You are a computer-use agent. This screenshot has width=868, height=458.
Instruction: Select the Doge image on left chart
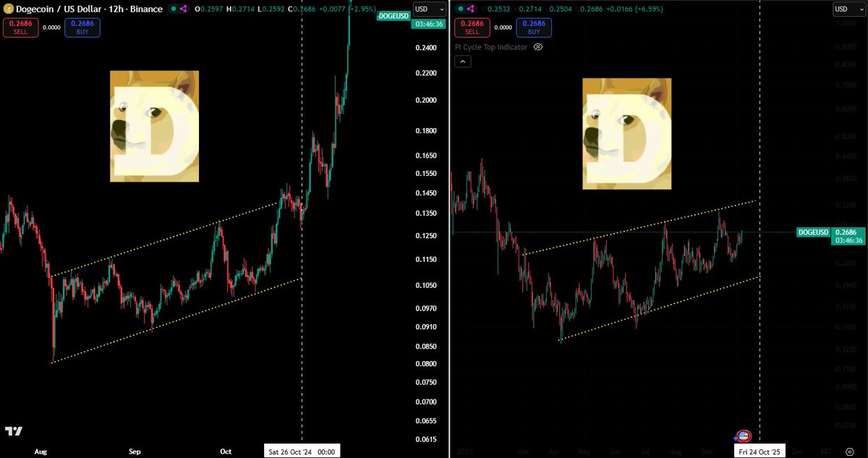coord(154,126)
